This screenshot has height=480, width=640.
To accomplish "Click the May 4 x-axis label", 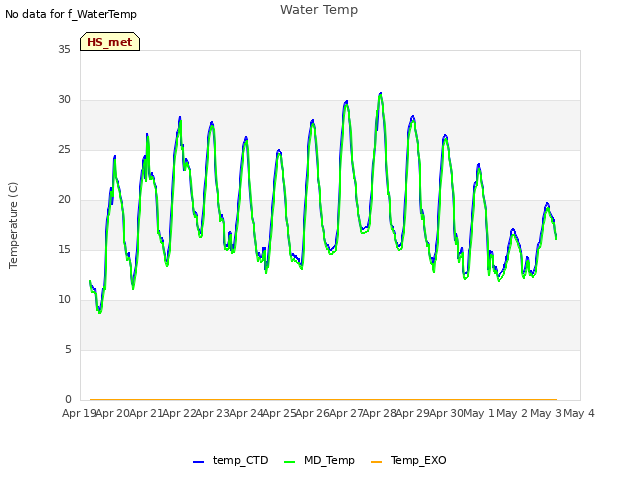I will click(x=579, y=413).
